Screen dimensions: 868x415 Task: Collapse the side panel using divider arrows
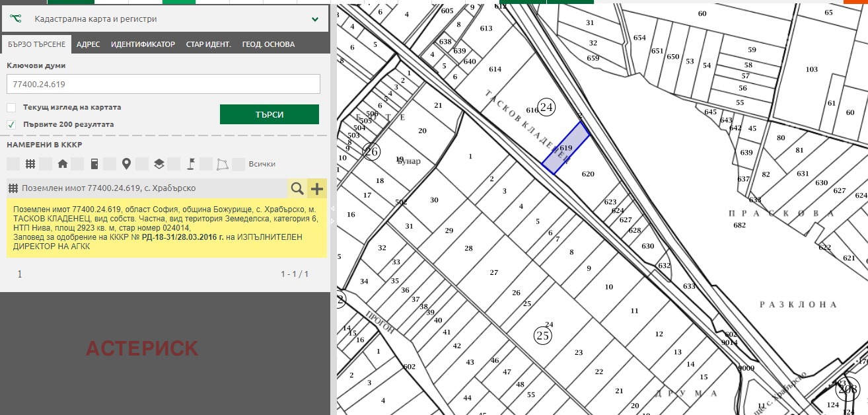333,209
